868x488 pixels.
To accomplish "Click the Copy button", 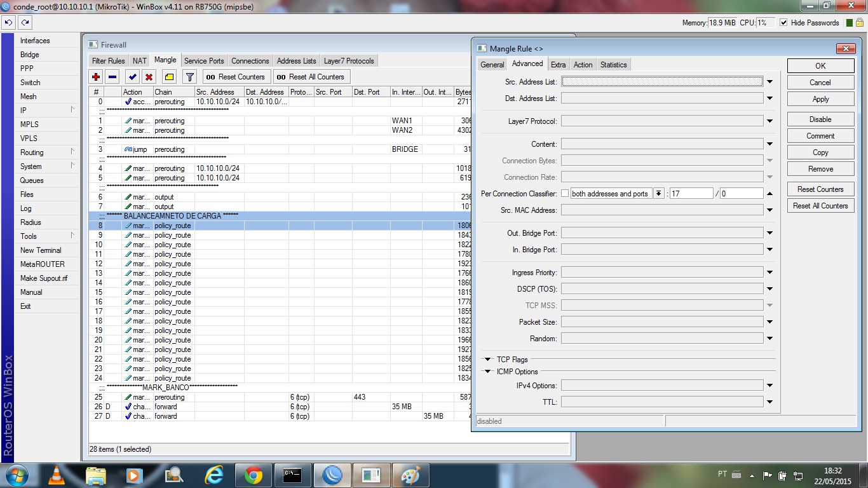I will point(820,152).
